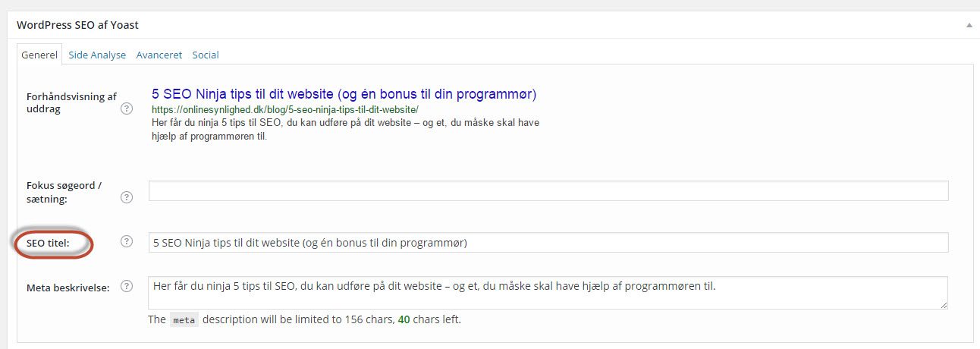
Task: Open the Social tab
Action: (x=206, y=55)
